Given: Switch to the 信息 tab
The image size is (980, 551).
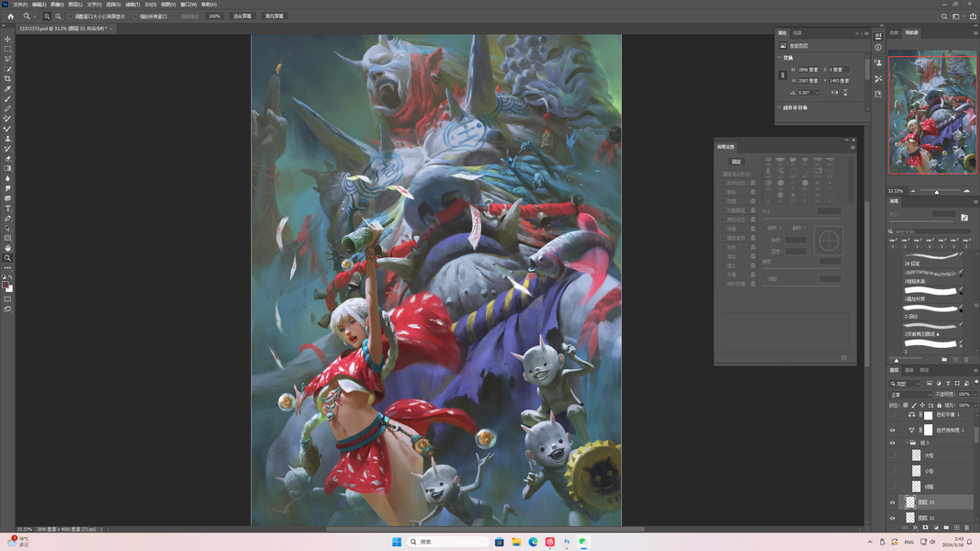Looking at the screenshot, I should click(x=797, y=33).
